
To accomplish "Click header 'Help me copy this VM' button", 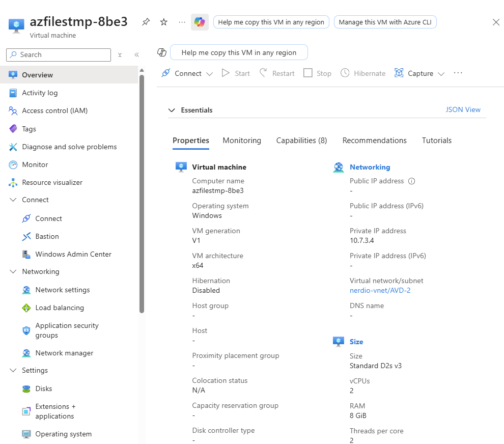I will pyautogui.click(x=271, y=22).
